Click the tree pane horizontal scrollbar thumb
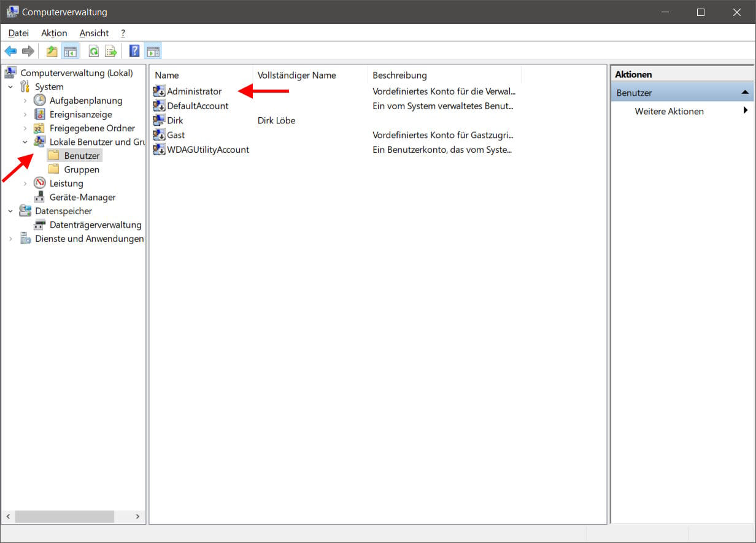Viewport: 756px width, 543px height. 64,517
